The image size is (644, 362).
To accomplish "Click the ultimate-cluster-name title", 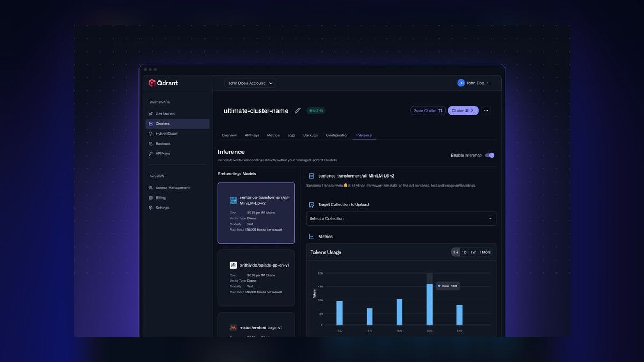I will point(256,110).
